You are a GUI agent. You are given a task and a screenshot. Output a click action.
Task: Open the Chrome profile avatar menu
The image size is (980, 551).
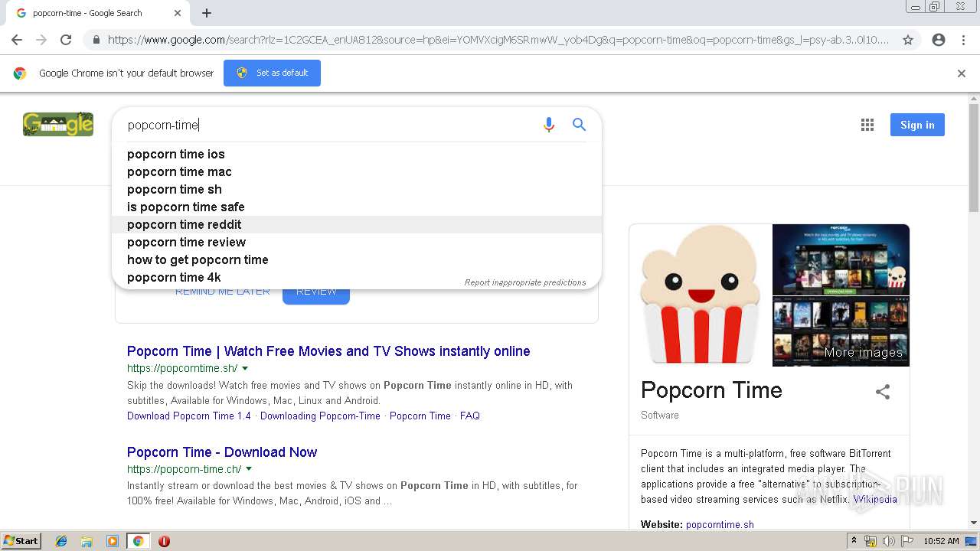point(939,40)
